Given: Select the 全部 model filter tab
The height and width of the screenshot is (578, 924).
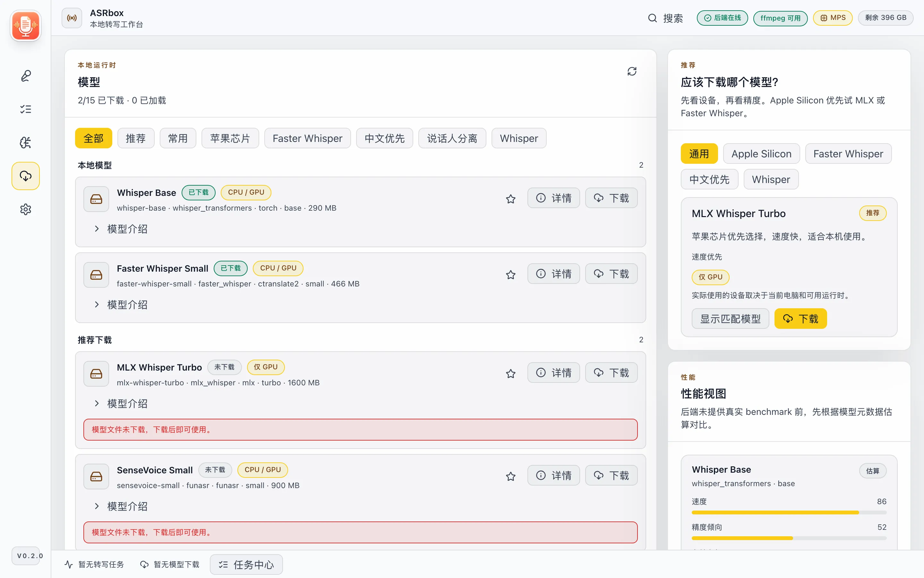Looking at the screenshot, I should [x=94, y=138].
